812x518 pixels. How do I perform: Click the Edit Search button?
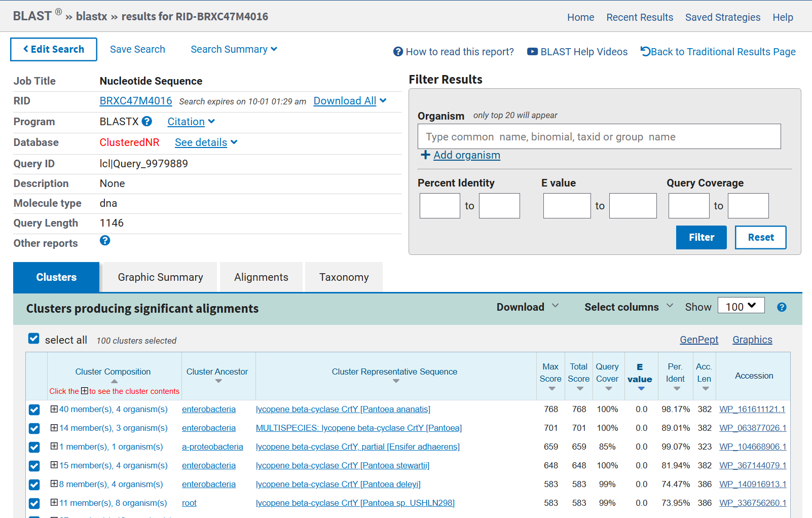tap(54, 49)
